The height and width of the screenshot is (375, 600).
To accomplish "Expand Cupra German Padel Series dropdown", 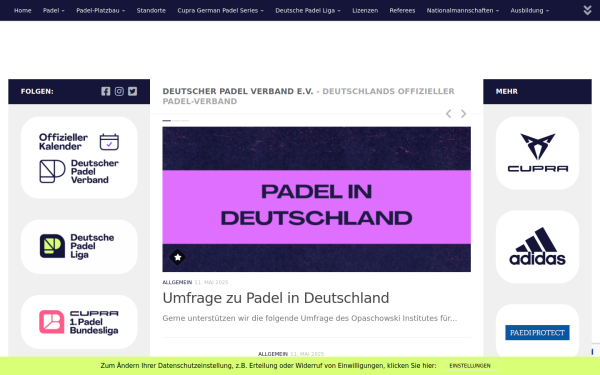I will 220,10.
